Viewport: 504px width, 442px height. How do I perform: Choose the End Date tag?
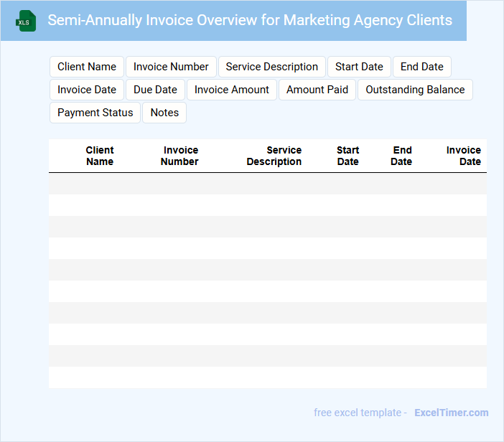pyautogui.click(x=422, y=67)
